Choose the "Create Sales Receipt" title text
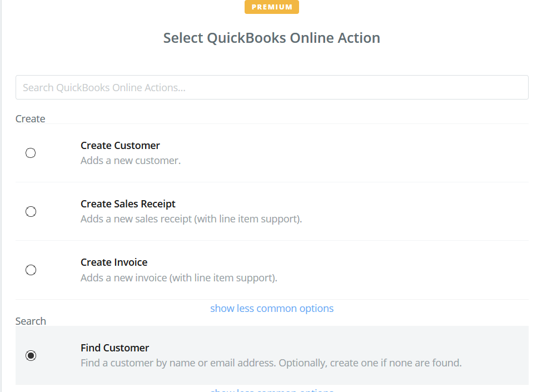Screen dimensions: 542x392 (128, 204)
